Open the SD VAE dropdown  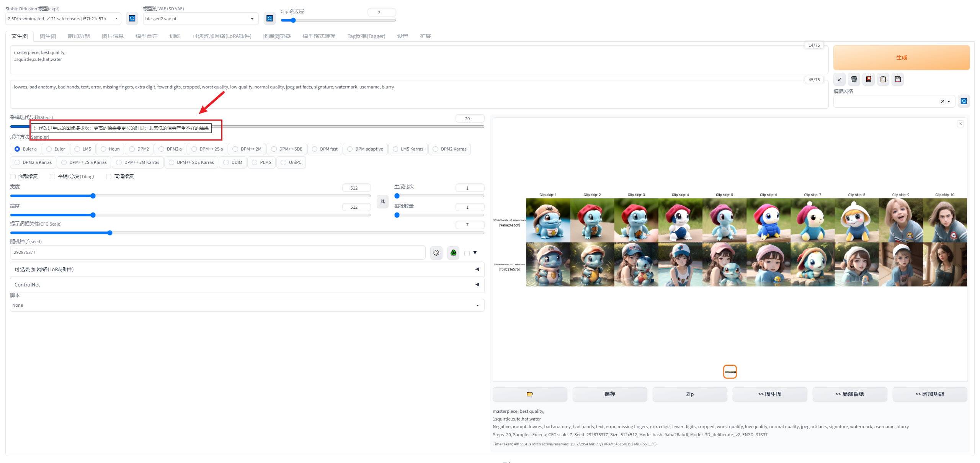pos(201,18)
